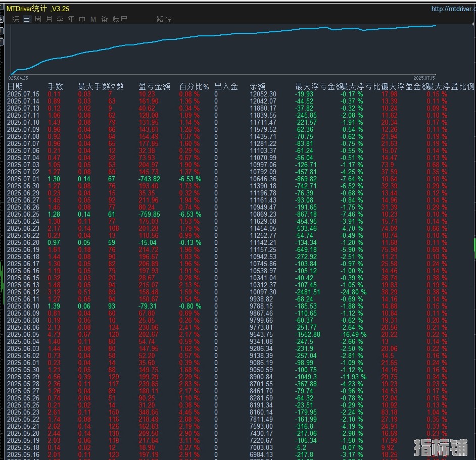This screenshot has width=476, height=460.
Task: Click the MTDriver统计 V3.25 title
Action: pos(37,9)
